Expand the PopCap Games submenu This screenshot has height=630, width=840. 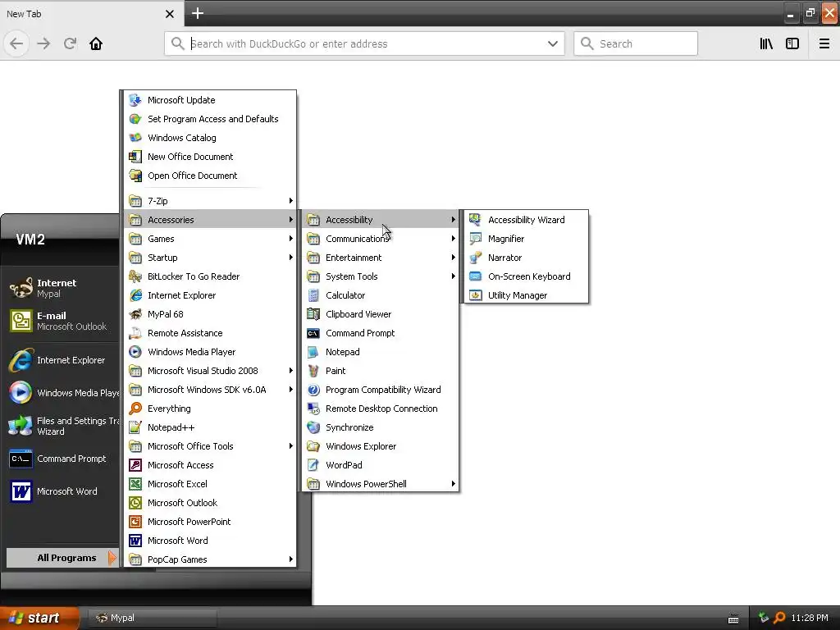click(210, 559)
